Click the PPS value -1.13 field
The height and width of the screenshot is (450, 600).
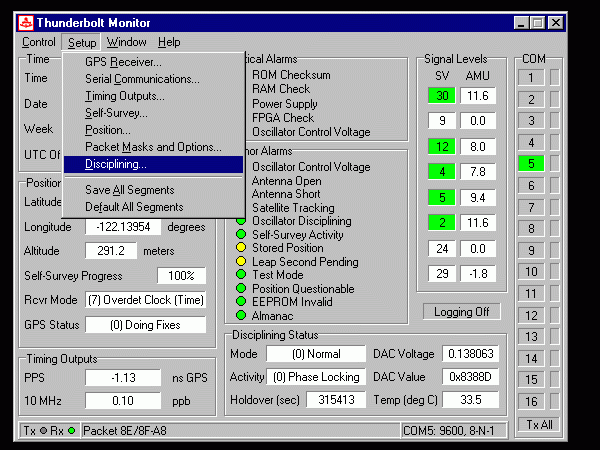pos(123,378)
